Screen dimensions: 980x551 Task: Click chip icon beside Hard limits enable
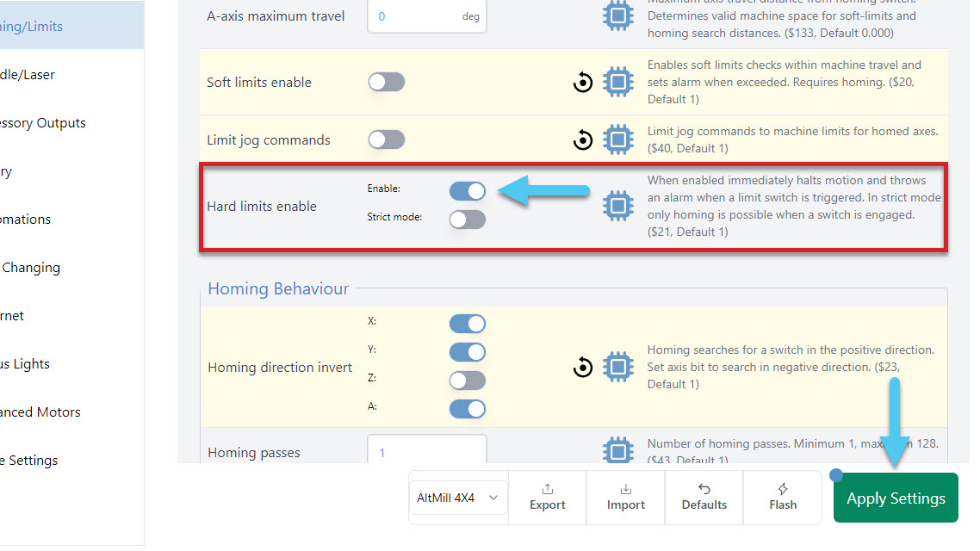point(617,206)
